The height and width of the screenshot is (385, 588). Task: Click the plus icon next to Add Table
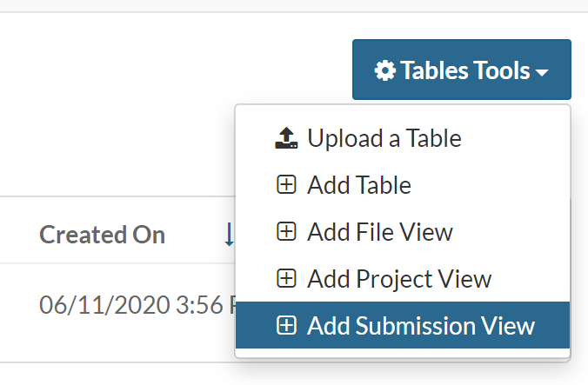[286, 185]
